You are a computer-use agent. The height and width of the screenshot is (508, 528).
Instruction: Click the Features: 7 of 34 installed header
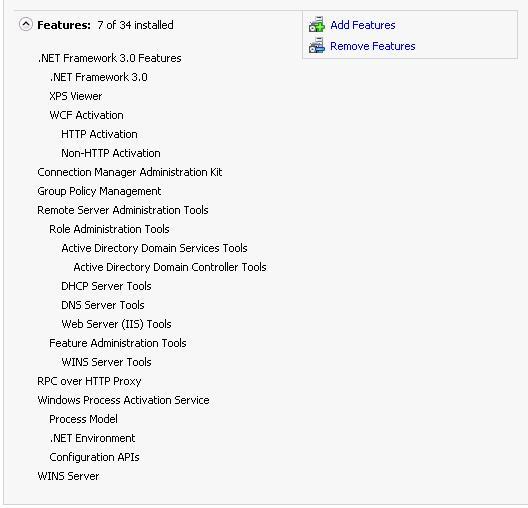click(105, 25)
